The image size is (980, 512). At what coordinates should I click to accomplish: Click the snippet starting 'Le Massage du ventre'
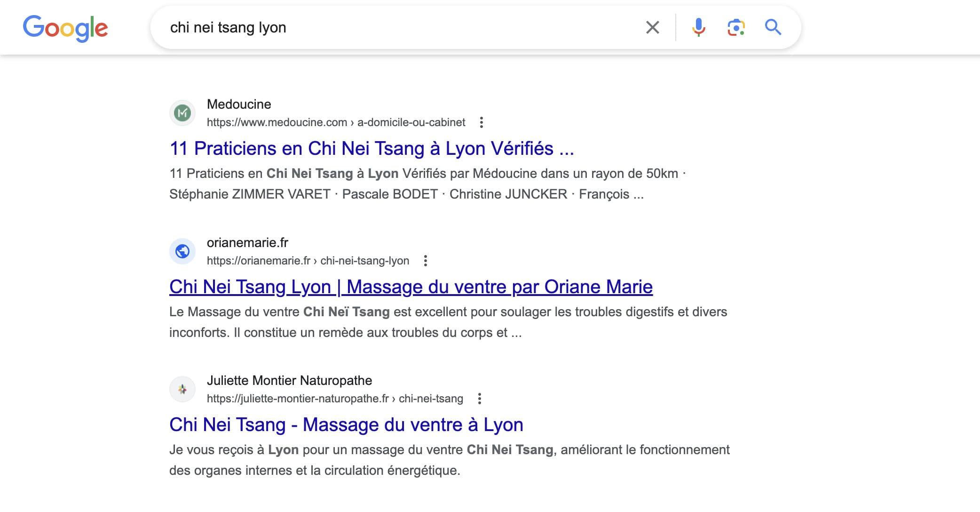tap(448, 322)
